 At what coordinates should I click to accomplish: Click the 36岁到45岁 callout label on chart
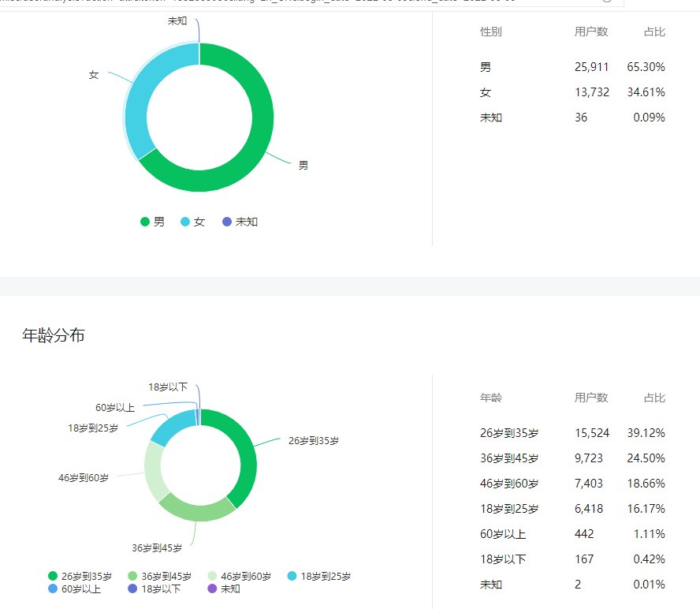(157, 547)
